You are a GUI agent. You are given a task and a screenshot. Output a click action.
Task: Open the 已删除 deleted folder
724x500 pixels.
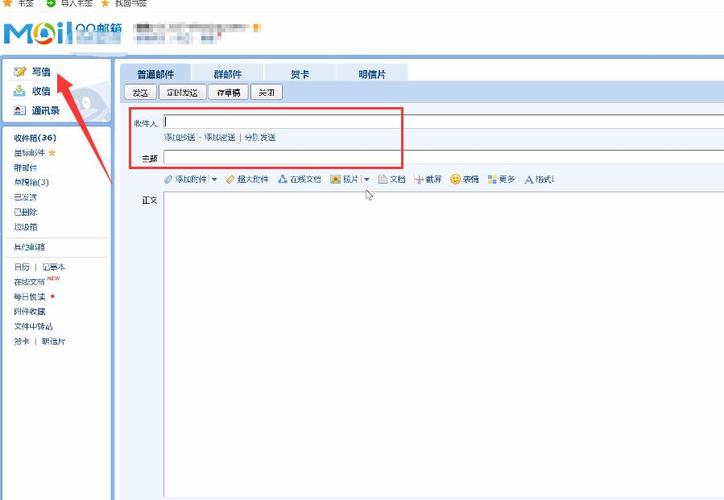[25, 212]
